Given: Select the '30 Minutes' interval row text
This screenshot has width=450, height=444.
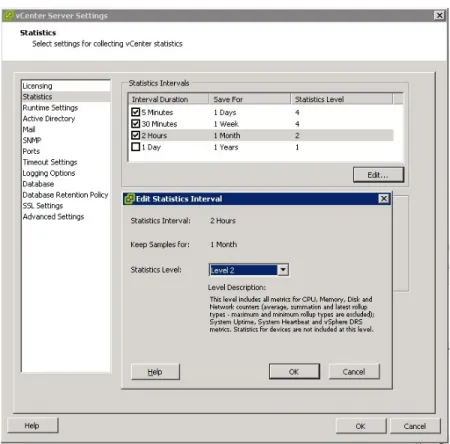Looking at the screenshot, I should coord(159,124).
